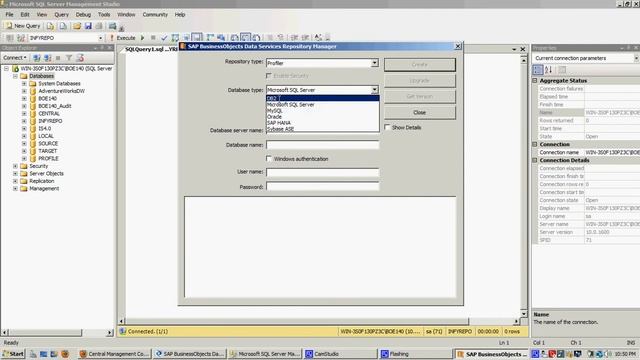
Task: Expand the BOE140_Audit database node
Action: (24, 106)
